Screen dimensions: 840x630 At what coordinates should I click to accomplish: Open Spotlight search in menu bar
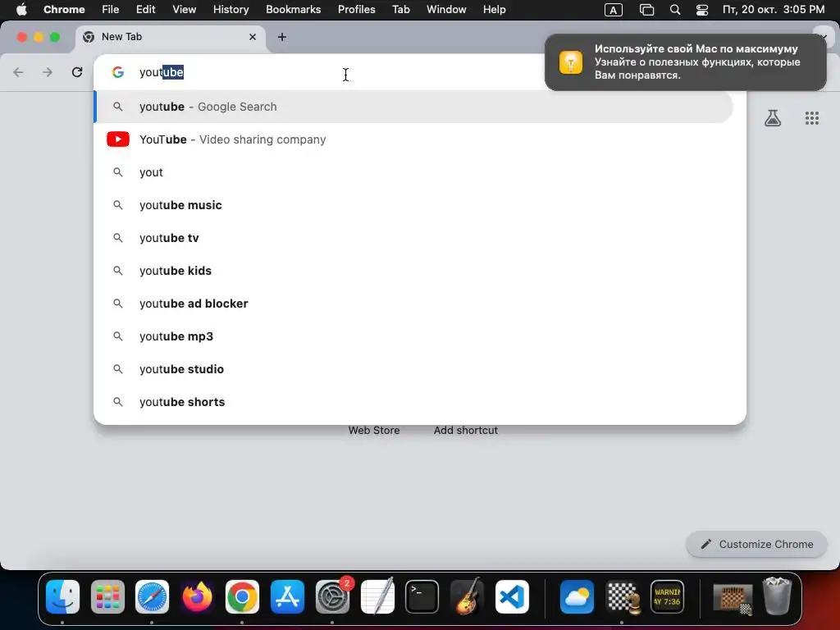(x=675, y=10)
